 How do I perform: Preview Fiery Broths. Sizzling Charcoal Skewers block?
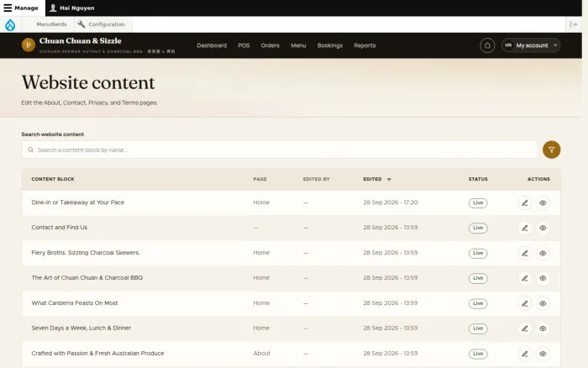point(543,253)
